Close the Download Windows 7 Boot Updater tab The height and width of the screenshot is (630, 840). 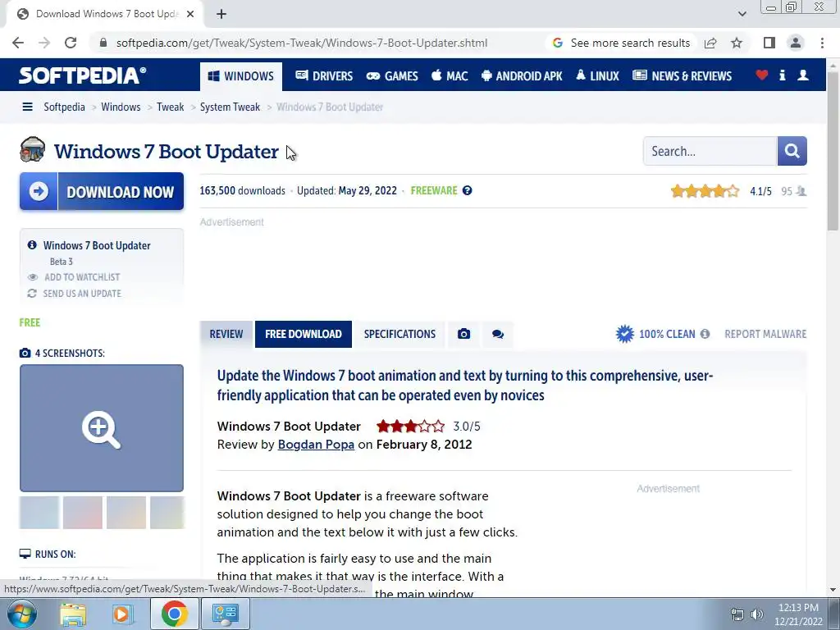click(x=190, y=14)
